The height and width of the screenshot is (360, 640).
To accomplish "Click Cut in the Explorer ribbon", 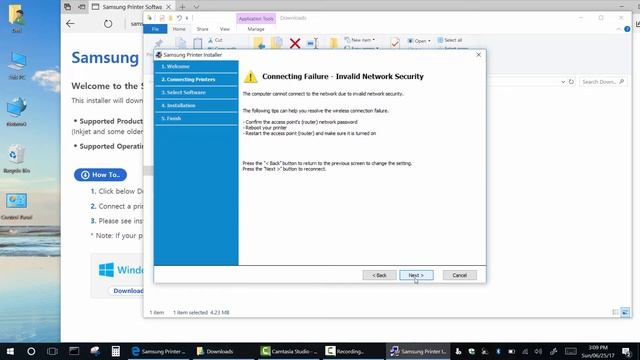I will click(215, 40).
